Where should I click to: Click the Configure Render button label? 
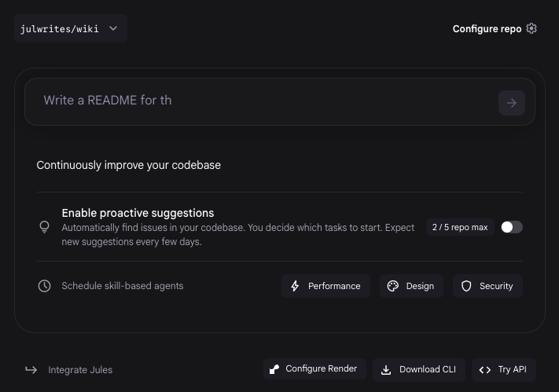click(x=321, y=368)
